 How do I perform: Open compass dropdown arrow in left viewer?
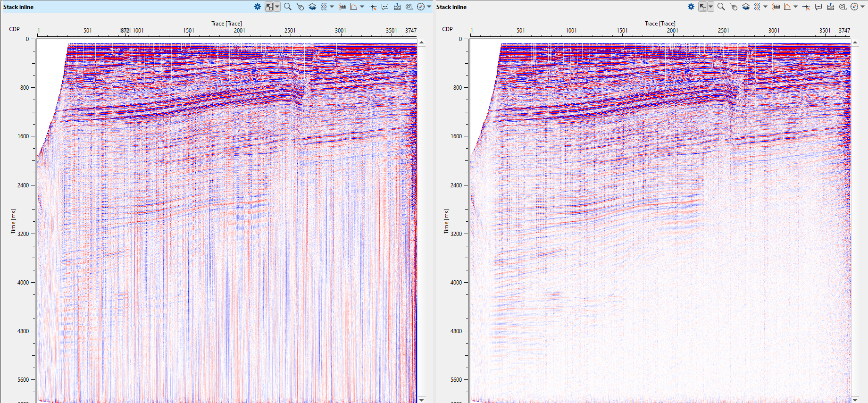pos(429,7)
